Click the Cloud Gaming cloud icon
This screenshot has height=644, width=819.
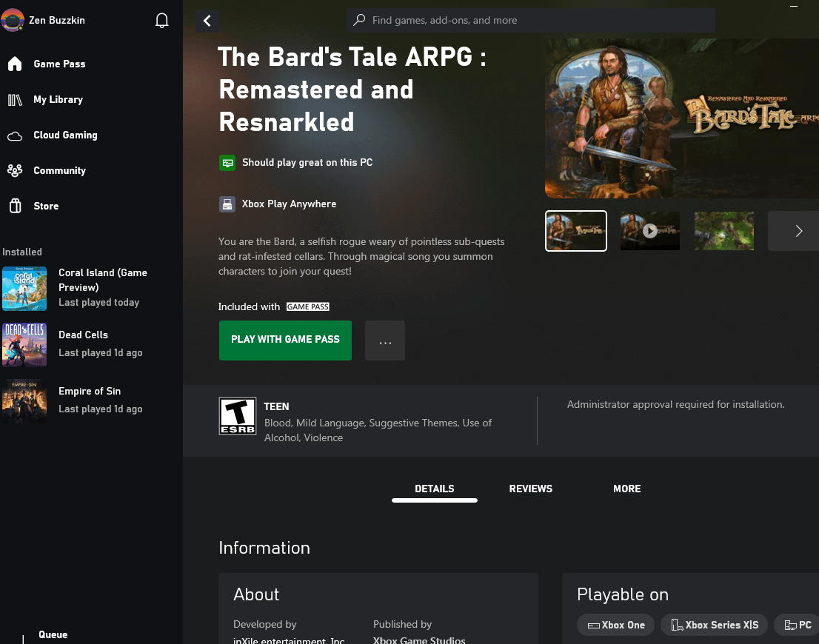pos(15,135)
